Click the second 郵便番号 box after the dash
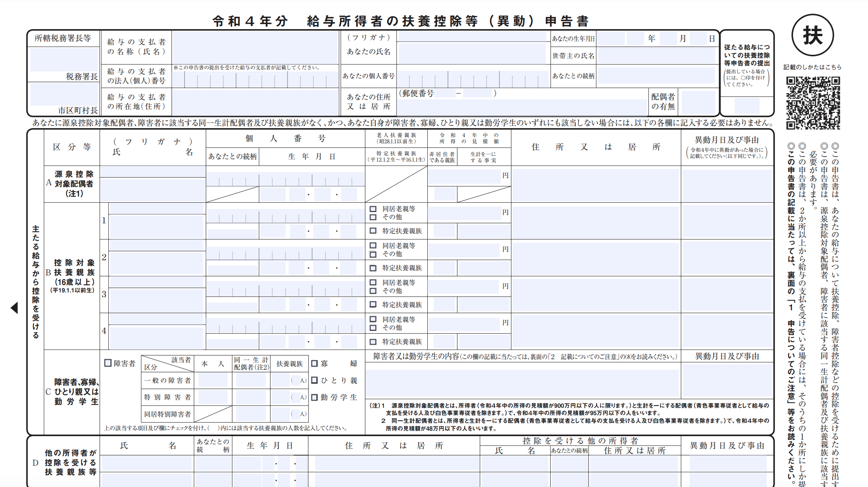868x487 pixels. point(478,93)
